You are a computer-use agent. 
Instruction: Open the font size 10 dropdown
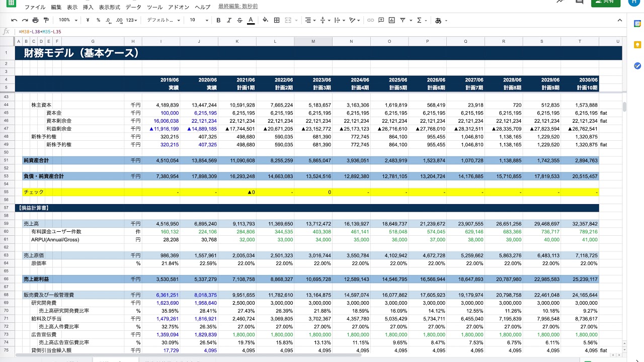(x=199, y=20)
